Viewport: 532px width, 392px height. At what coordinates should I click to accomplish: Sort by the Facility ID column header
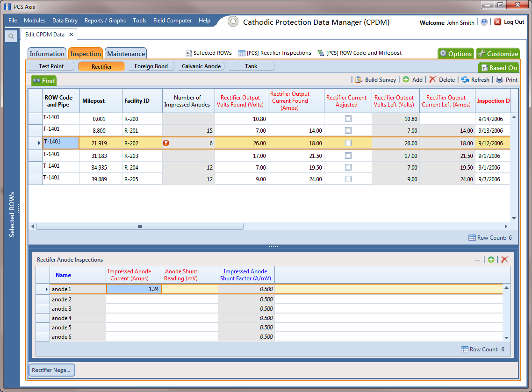click(142, 101)
